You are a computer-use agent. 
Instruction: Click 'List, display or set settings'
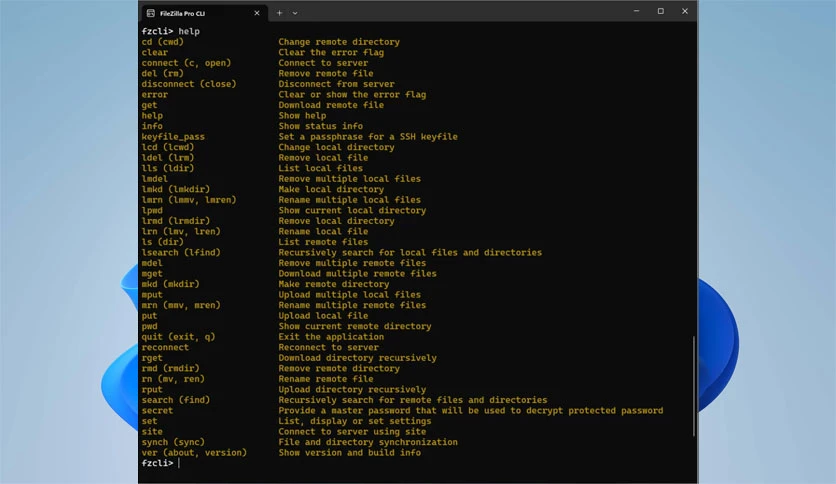coord(355,421)
